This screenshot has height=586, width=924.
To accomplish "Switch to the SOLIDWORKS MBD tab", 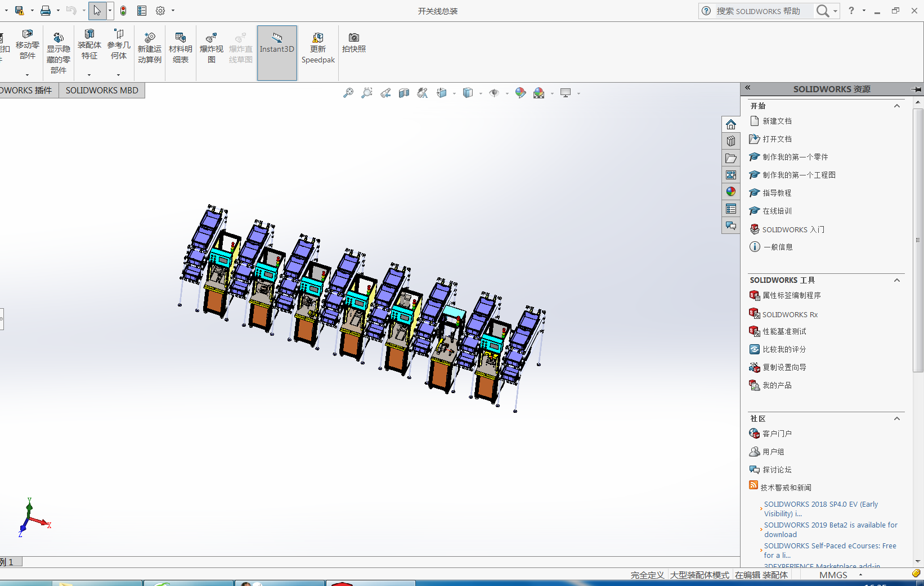I will tap(102, 90).
